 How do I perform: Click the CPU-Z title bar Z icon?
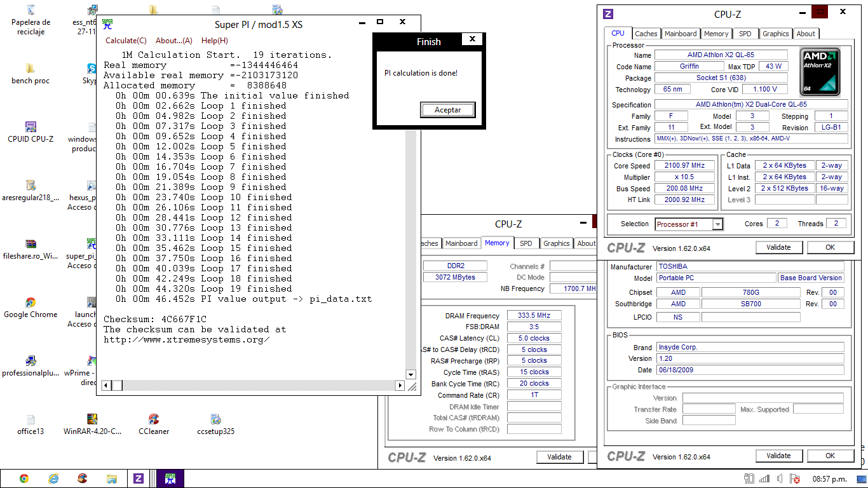608,14
